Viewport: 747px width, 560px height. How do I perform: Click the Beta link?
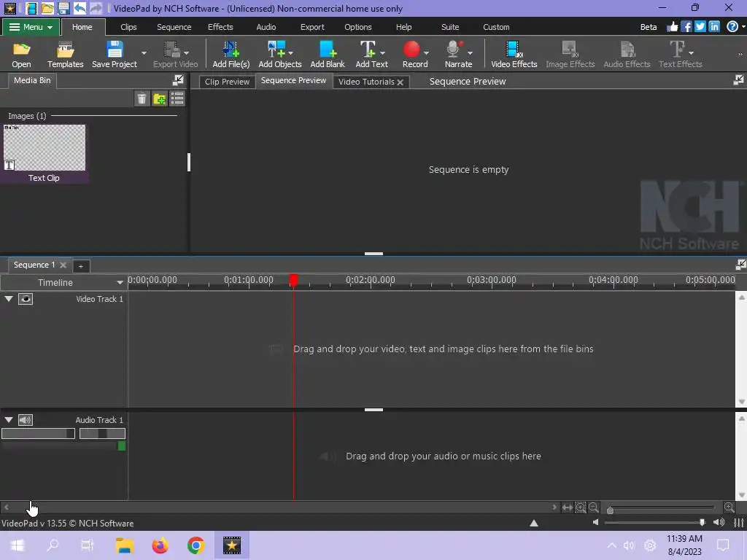[x=649, y=27]
